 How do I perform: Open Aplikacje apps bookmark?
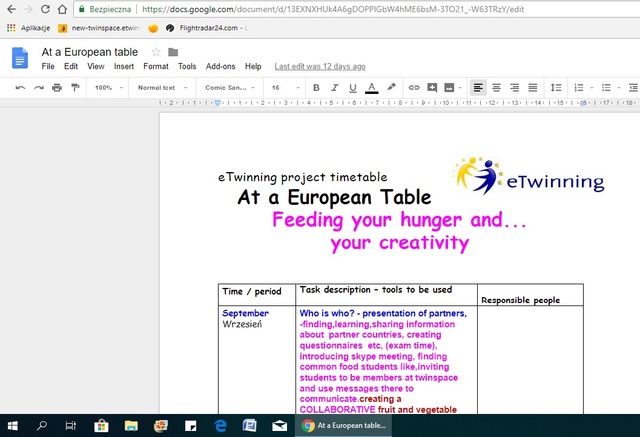[29, 28]
